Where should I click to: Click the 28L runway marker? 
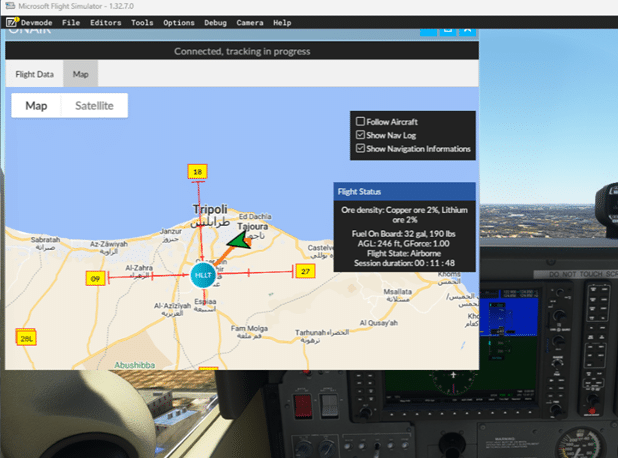tap(26, 339)
